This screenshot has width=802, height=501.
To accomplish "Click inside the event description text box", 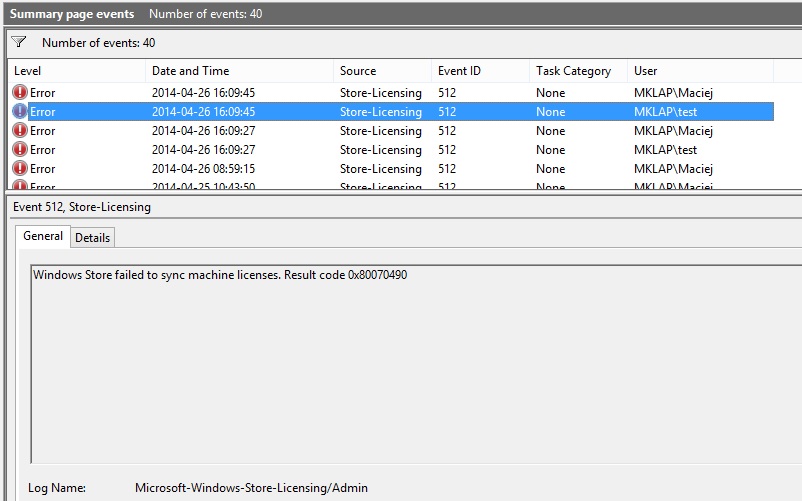I will [416, 364].
